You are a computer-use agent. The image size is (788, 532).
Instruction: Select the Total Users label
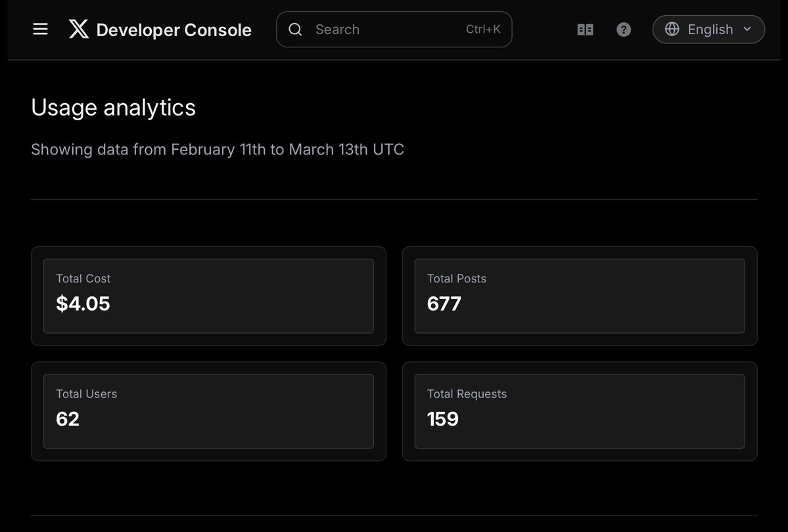(x=87, y=394)
